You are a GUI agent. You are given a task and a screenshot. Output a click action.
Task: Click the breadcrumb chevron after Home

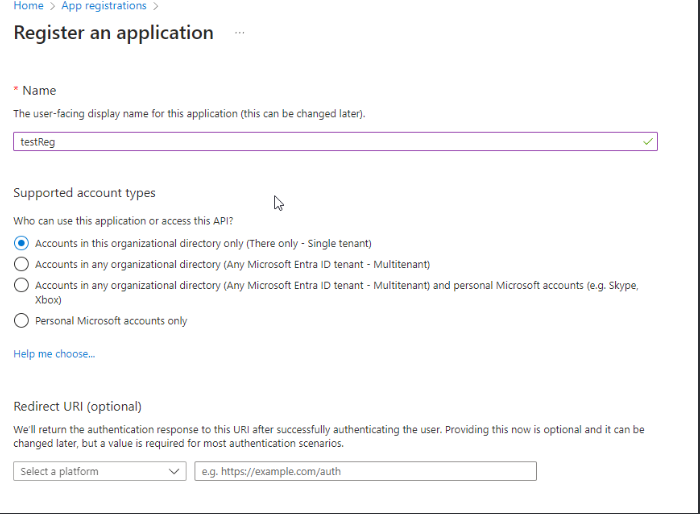(x=52, y=6)
